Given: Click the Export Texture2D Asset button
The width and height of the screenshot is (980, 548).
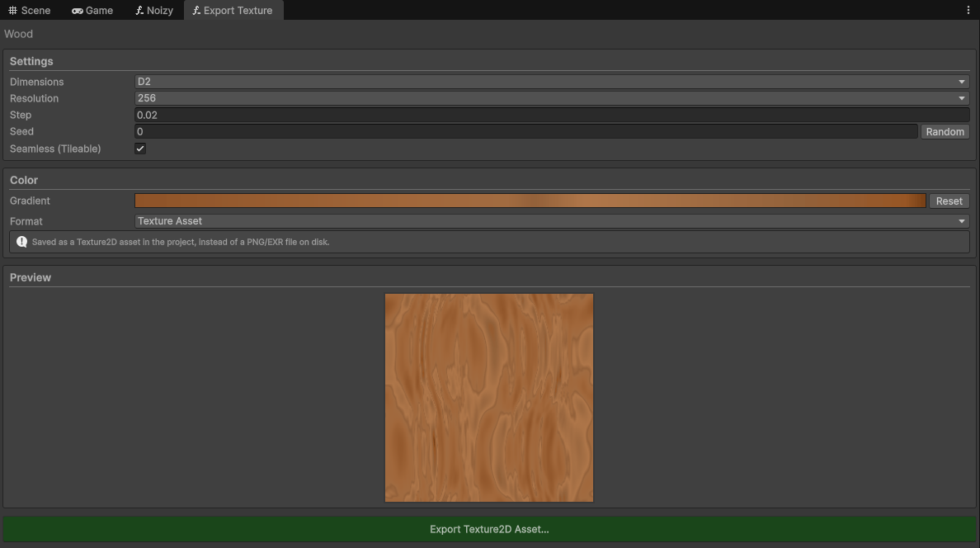Looking at the screenshot, I should [x=489, y=529].
